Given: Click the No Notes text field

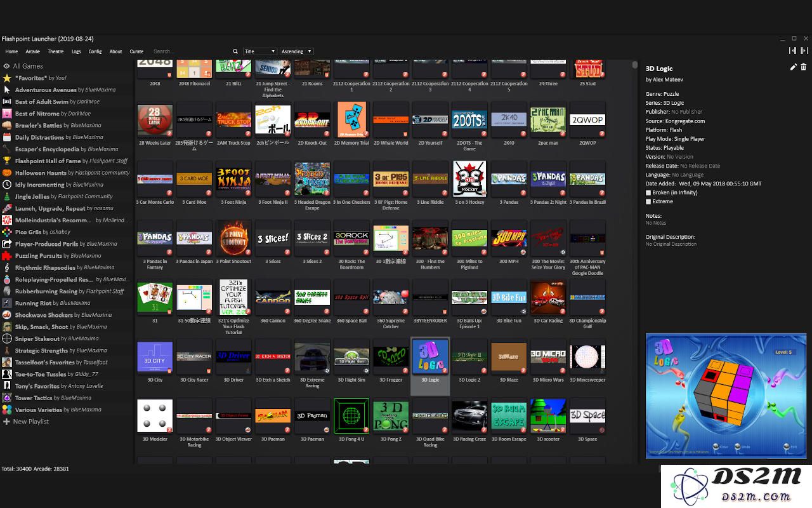Looking at the screenshot, I should tap(656, 223).
